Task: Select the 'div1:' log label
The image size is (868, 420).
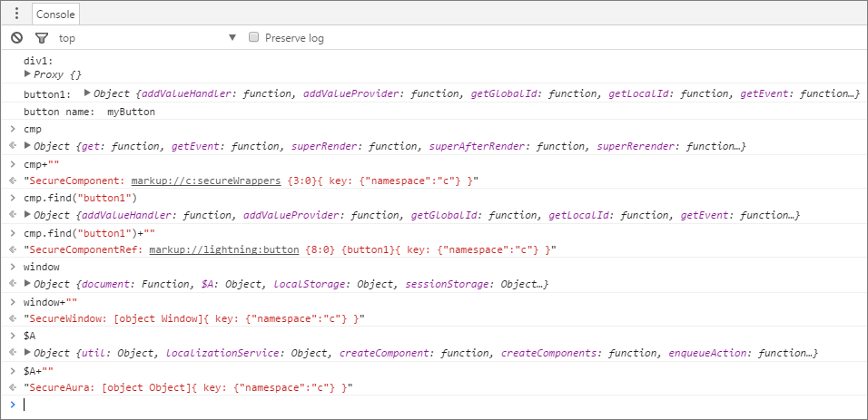Action: pos(38,62)
